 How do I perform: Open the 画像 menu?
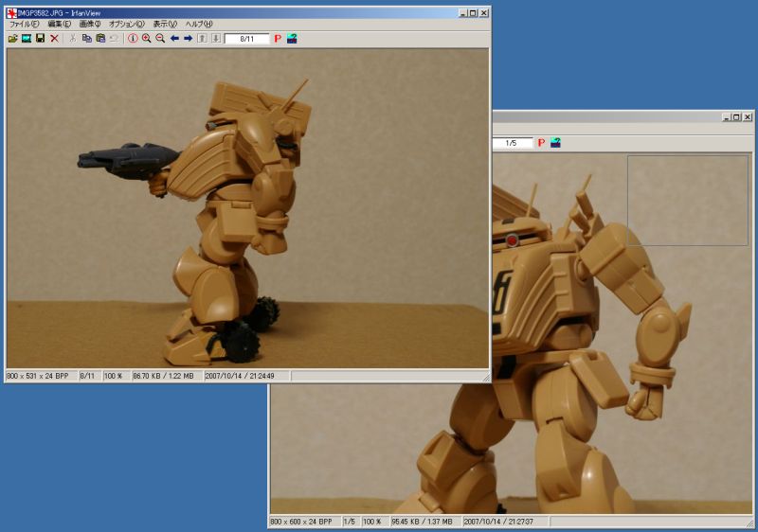click(90, 24)
